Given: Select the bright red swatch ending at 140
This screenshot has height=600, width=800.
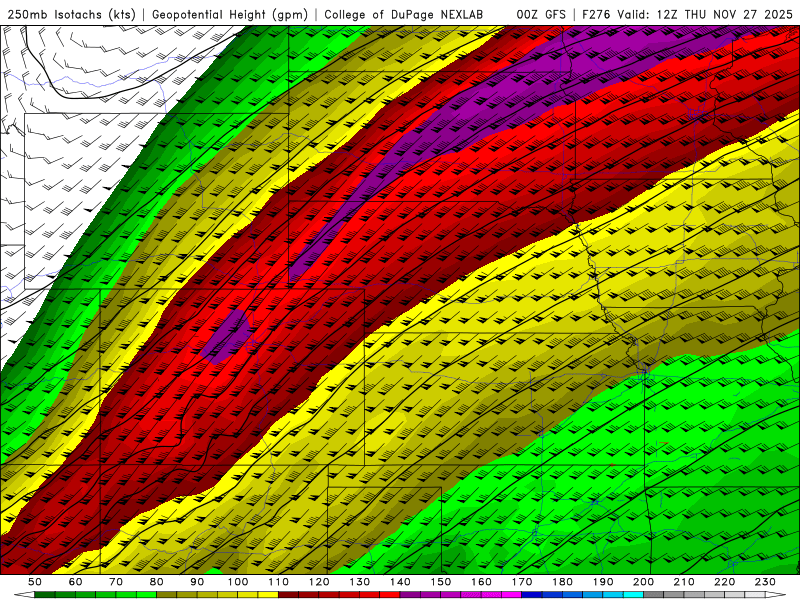Looking at the screenshot, I should click(390, 595).
